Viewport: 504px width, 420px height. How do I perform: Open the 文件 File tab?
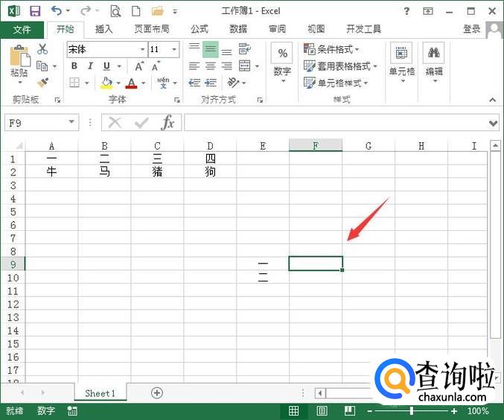tap(22, 30)
